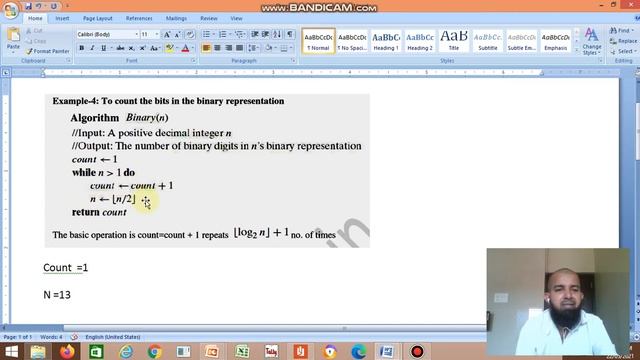
Task: Click the Decrease Indent icon
Action: pos(255,34)
